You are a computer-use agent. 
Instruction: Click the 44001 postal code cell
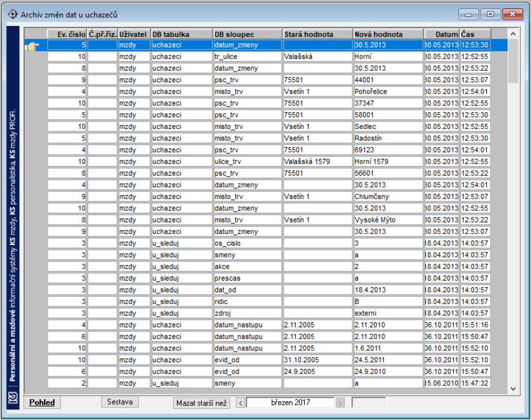pyautogui.click(x=388, y=80)
